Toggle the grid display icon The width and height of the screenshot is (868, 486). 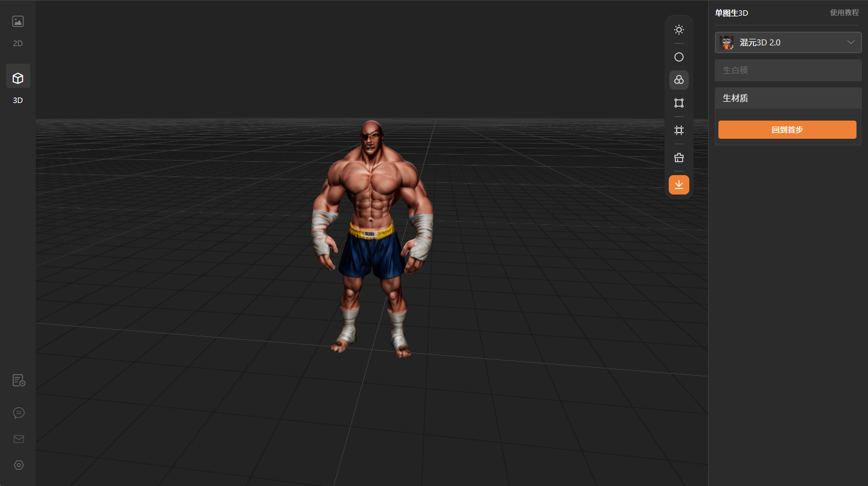pyautogui.click(x=679, y=130)
